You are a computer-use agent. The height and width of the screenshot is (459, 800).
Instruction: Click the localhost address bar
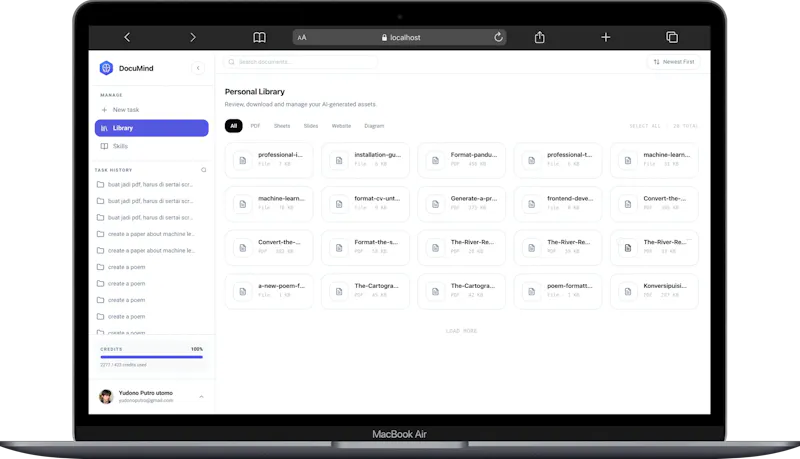(399, 37)
